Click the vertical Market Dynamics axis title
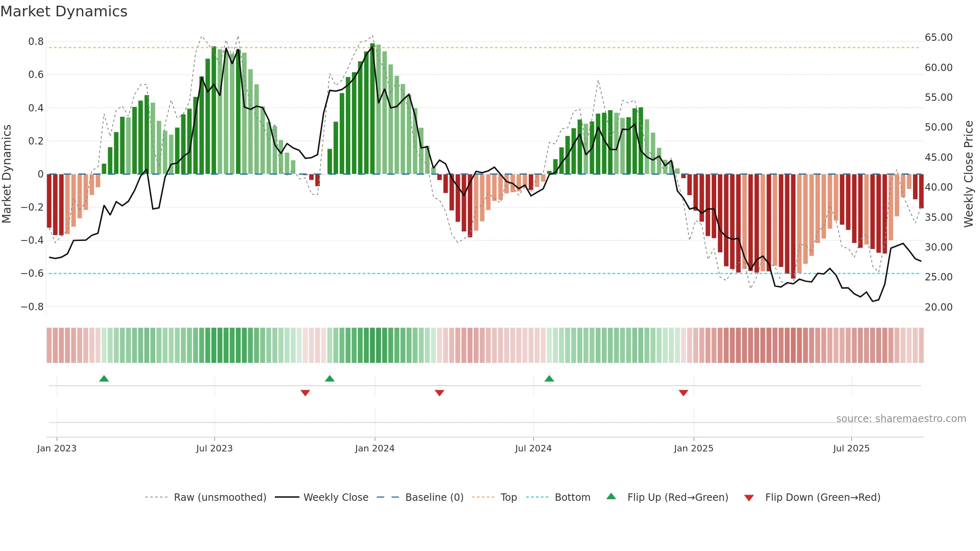 [7, 174]
